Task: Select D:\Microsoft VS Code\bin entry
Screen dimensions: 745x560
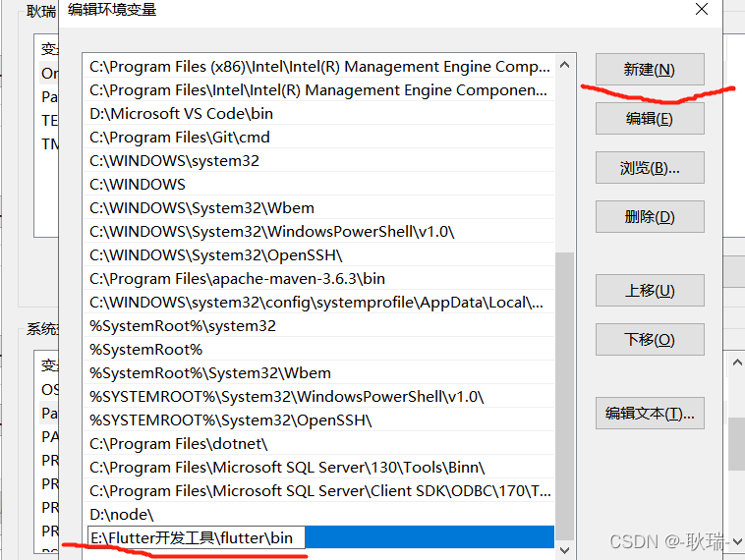Action: 318,114
